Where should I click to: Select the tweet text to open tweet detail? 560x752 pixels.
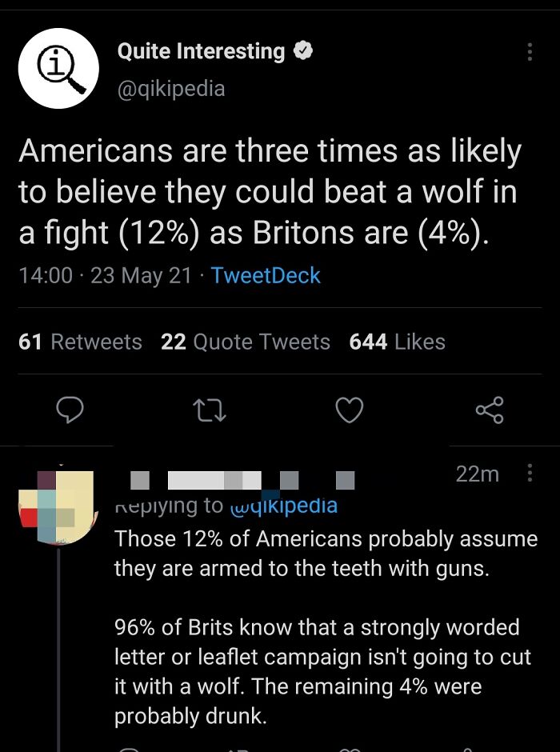[x=272, y=190]
